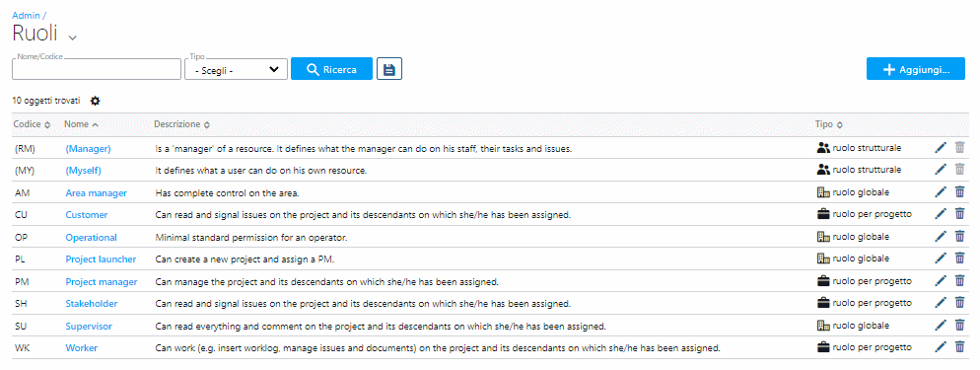Edit the Area manager role pencil icon
The image size is (980, 370).
click(941, 192)
